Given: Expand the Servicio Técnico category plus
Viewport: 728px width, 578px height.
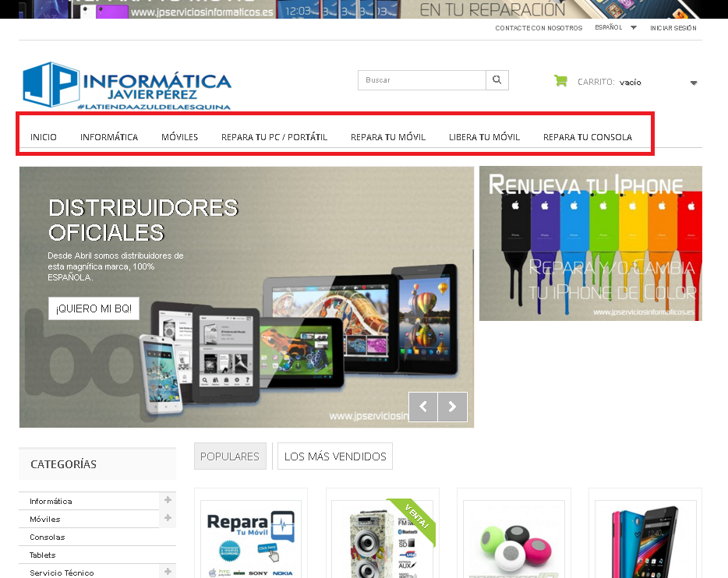Looking at the screenshot, I should coord(168,572).
